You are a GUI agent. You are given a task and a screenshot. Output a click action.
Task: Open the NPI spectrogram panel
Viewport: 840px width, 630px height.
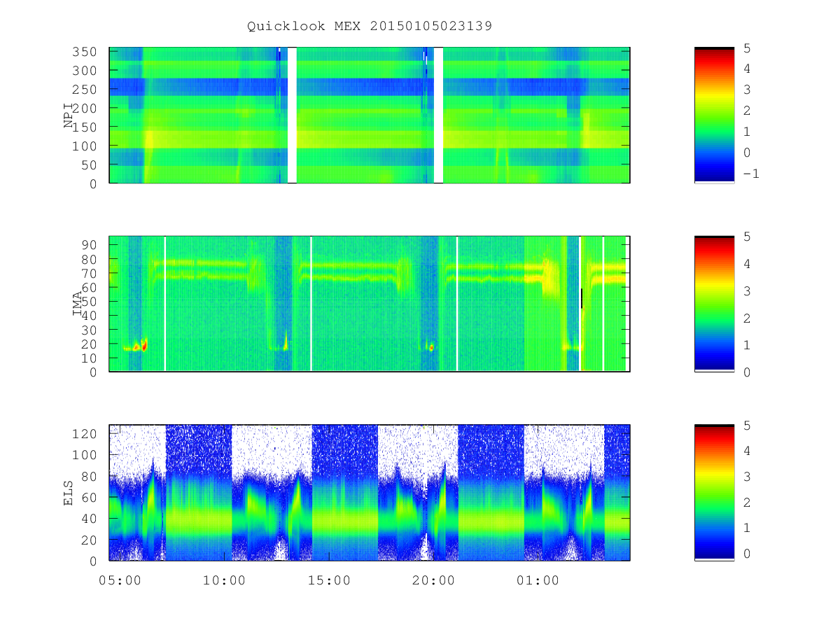pos(370,115)
